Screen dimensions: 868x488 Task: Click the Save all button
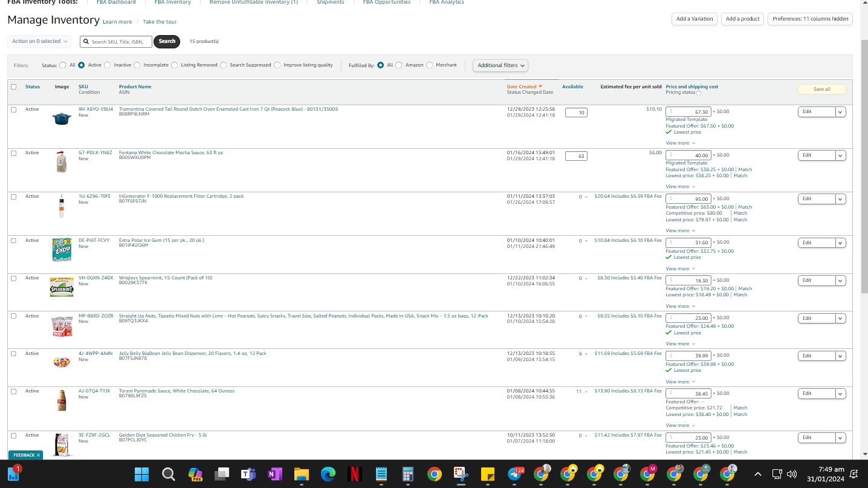tap(821, 89)
